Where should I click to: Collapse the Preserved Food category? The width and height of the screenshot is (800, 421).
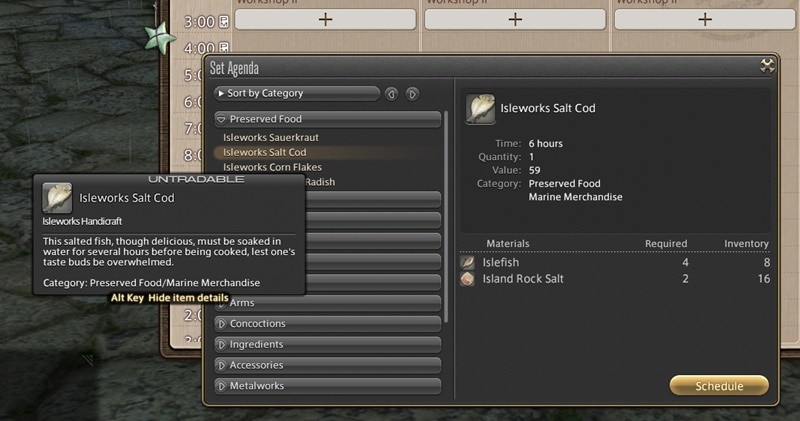coord(328,119)
